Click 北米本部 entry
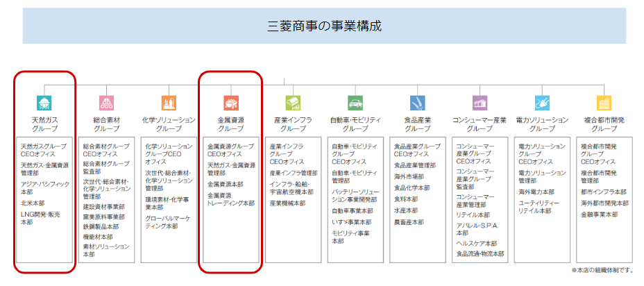Viewport: 644px width, 286px height. click(x=33, y=203)
